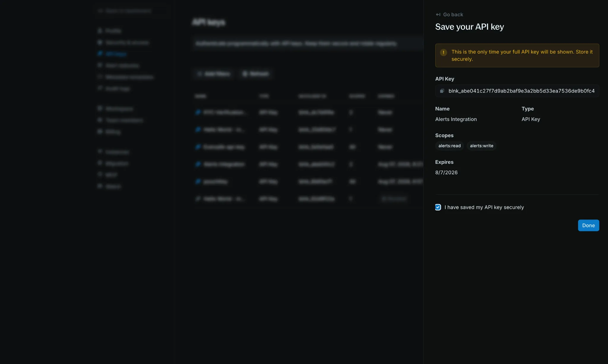This screenshot has width=608, height=364.
Task: Click the 'Alerts Integration' name value
Action: pos(456,119)
